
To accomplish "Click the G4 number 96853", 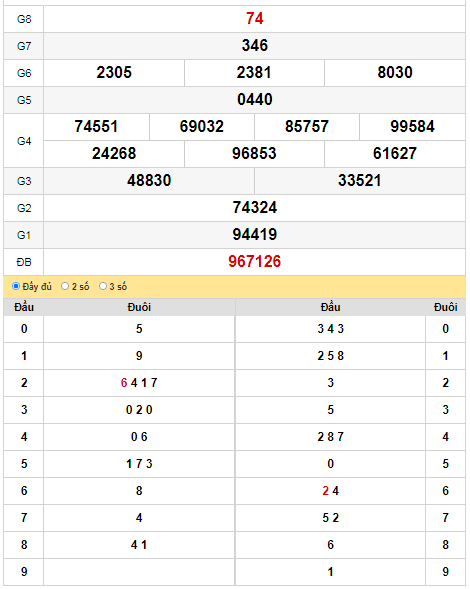I will [x=254, y=153].
